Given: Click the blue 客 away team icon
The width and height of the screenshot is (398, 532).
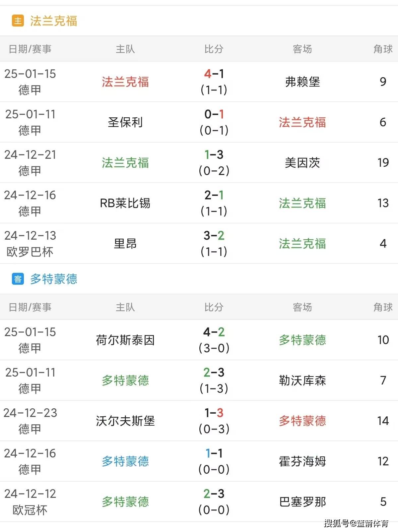Looking at the screenshot, I should click(18, 279).
